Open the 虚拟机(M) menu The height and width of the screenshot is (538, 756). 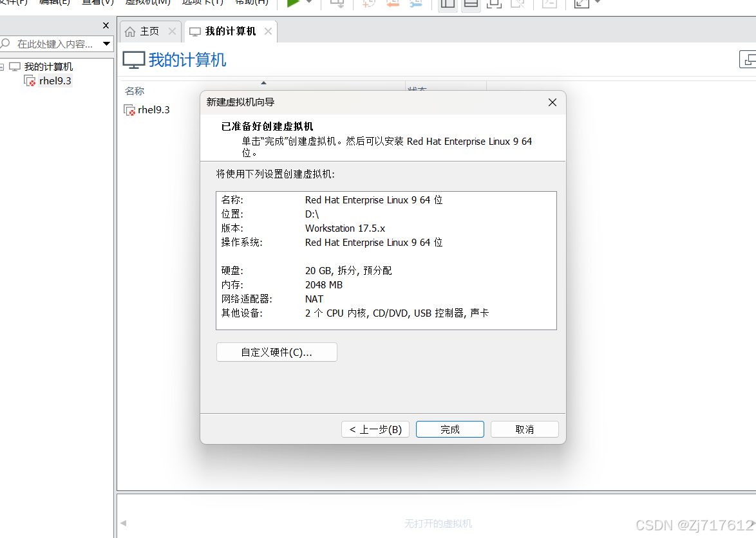pos(147,3)
